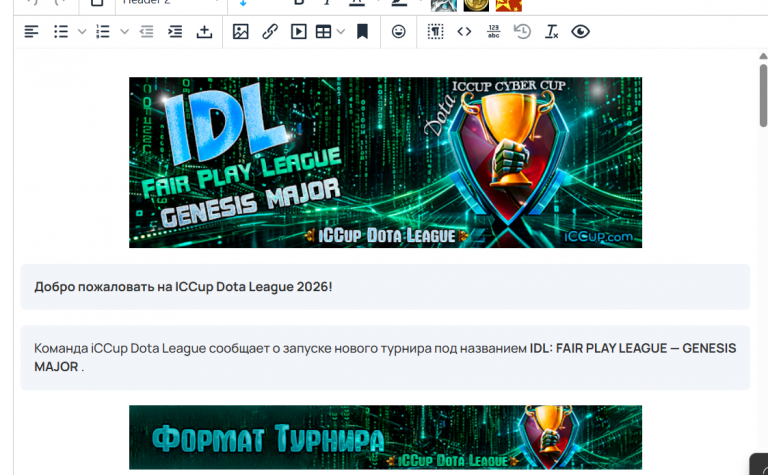Toggle show blocks view
Screen dimensions: 768x475
point(435,32)
